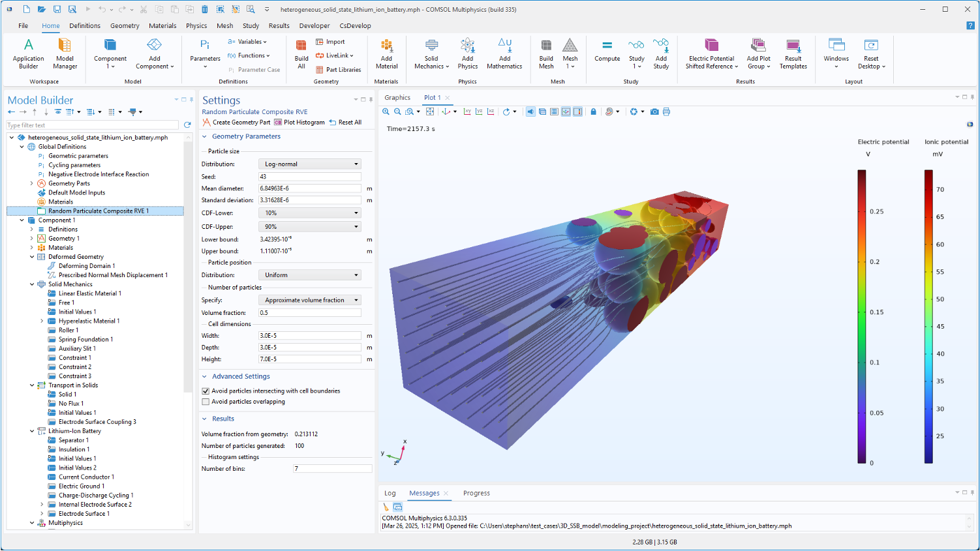Open the CDF-Upper dropdown showing 90%
Screen dimensions: 980x551
point(310,227)
